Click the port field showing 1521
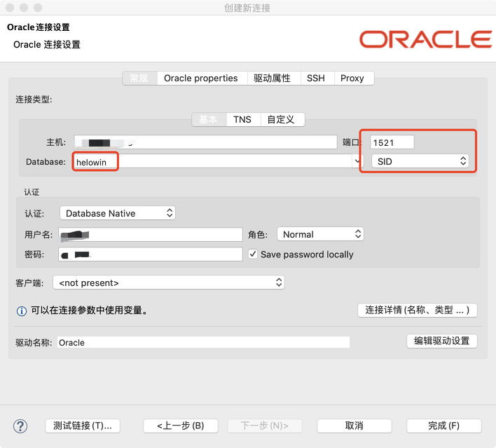Screen dimensions: 496x448 tap(392, 142)
